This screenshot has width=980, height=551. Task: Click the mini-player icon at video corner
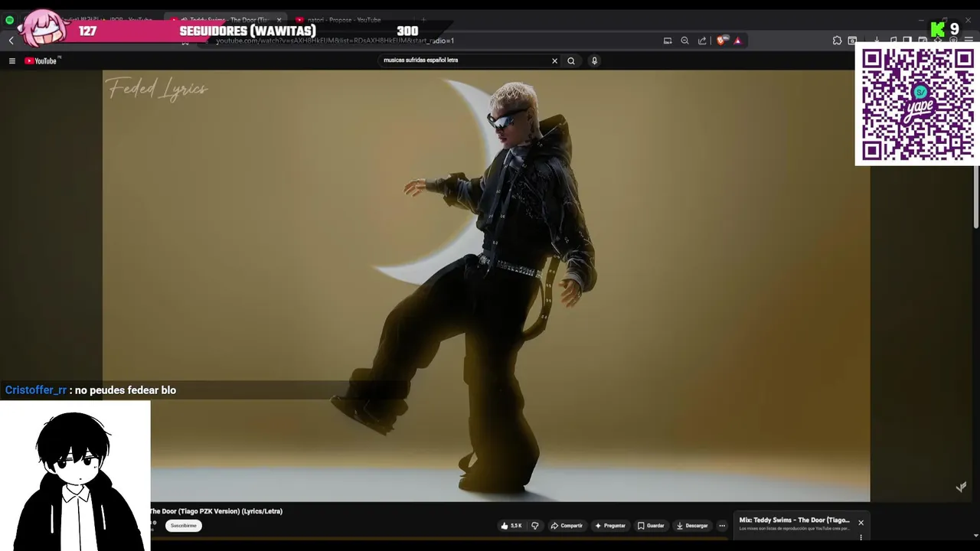click(x=962, y=487)
